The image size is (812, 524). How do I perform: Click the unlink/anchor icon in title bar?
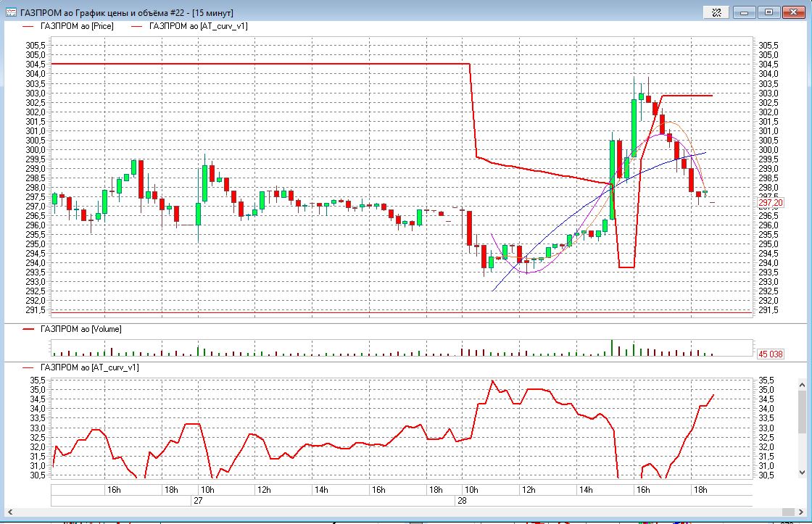716,12
